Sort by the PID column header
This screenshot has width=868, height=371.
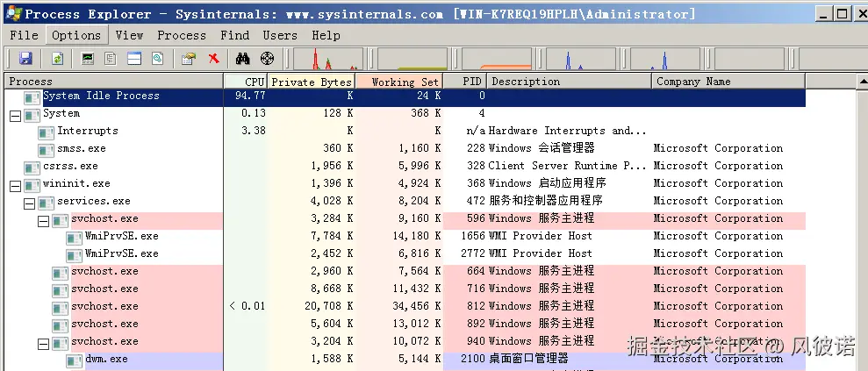tap(465, 82)
